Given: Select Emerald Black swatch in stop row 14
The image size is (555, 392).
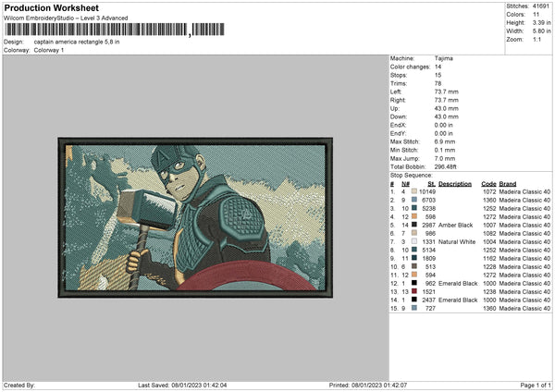Looking at the screenshot, I should (413, 300).
